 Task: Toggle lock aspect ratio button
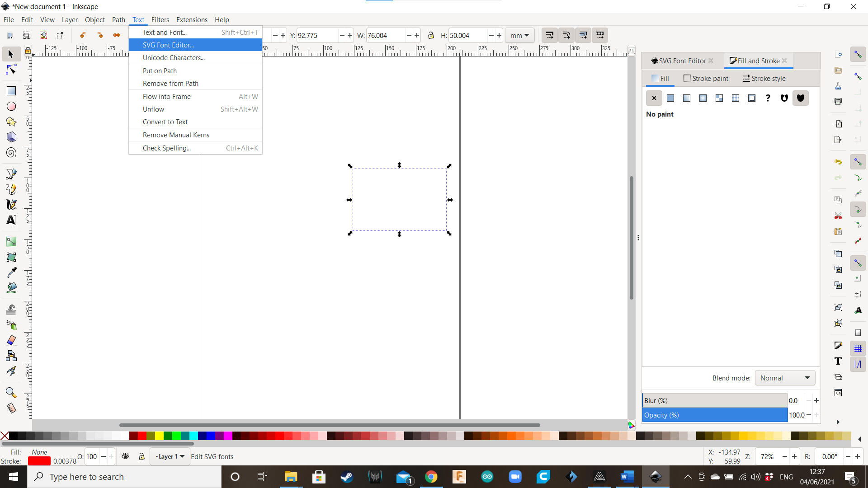pos(430,35)
